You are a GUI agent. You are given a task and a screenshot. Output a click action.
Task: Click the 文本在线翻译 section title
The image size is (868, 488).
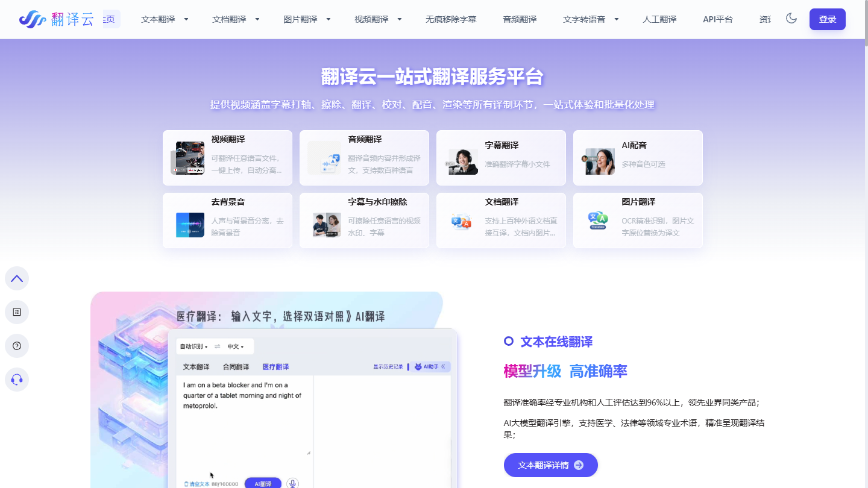coord(556,342)
